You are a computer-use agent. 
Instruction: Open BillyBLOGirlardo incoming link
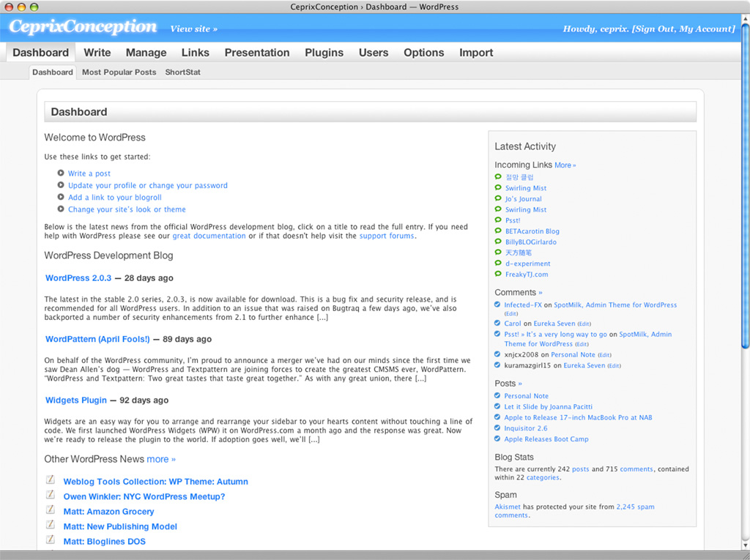click(531, 242)
